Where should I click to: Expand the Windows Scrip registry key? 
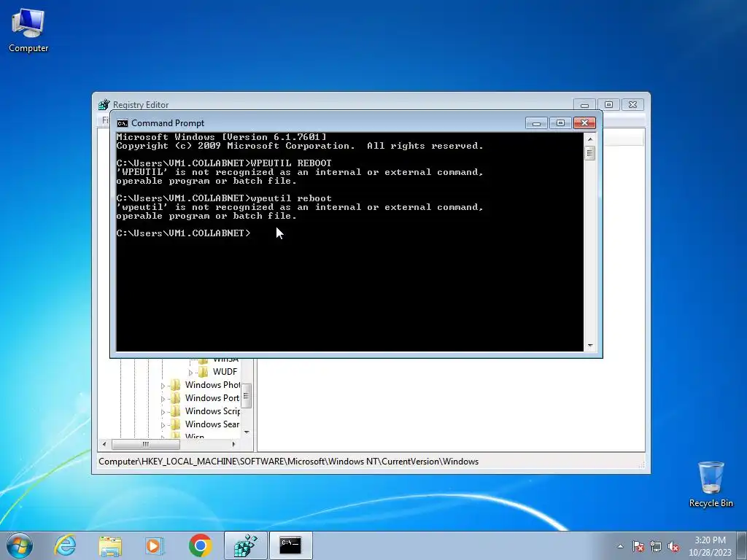tap(163, 412)
